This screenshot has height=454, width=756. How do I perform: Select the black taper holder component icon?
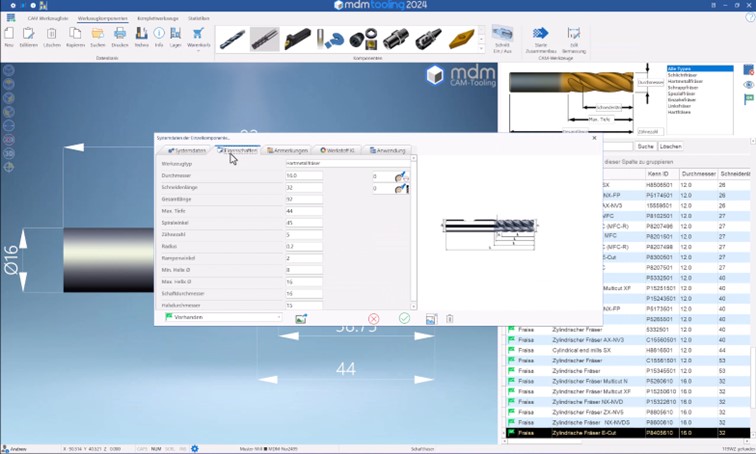[x=428, y=39]
